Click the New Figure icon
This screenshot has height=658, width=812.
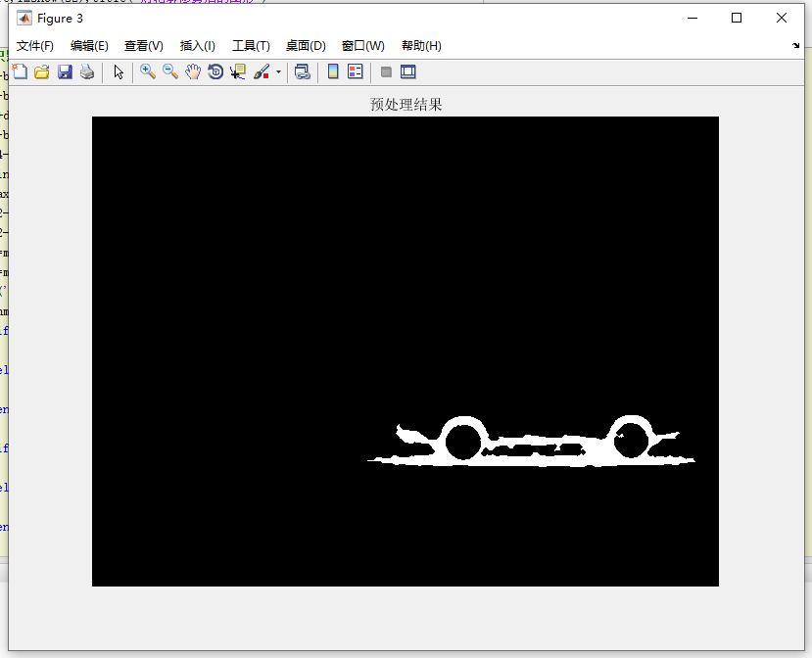point(20,71)
